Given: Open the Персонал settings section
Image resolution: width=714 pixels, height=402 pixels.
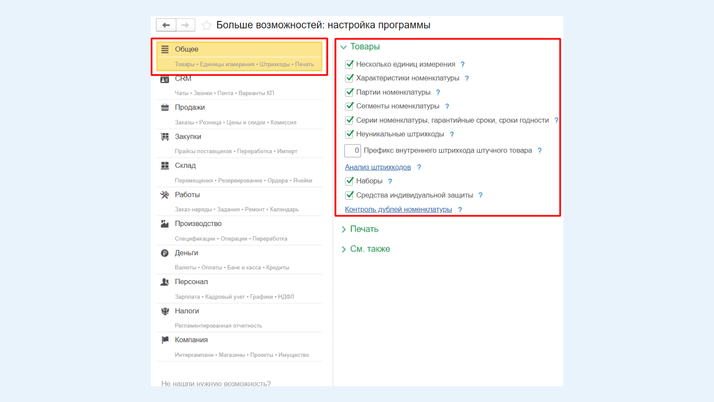Looking at the screenshot, I should (240, 289).
